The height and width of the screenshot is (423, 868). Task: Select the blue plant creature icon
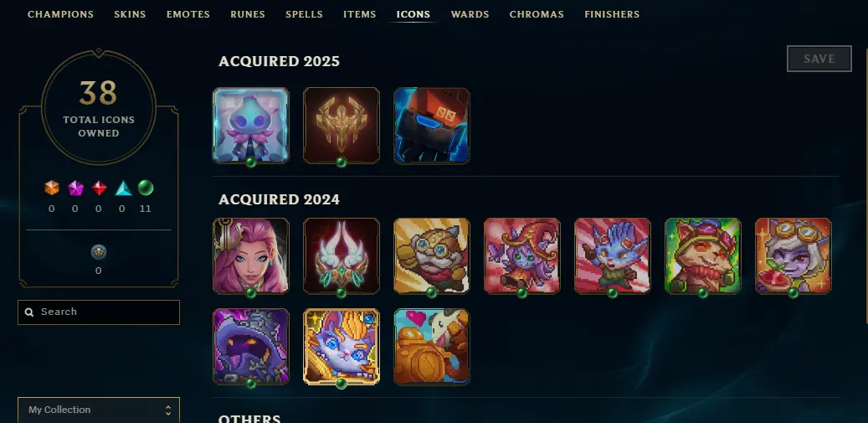251,125
